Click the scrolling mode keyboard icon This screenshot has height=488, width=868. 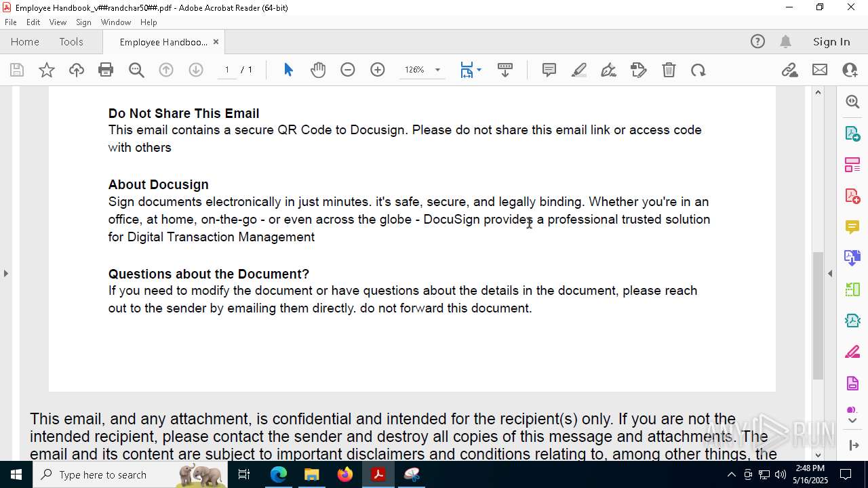click(x=505, y=70)
